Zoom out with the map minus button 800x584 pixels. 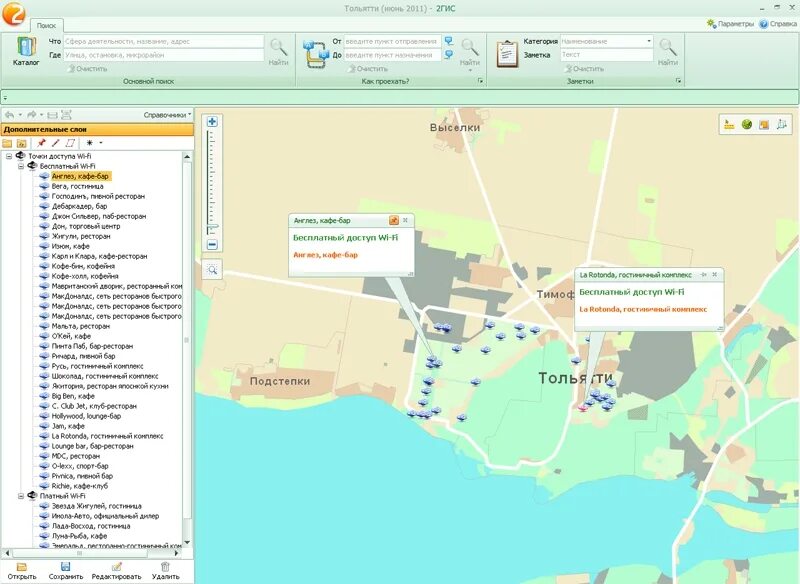(212, 245)
